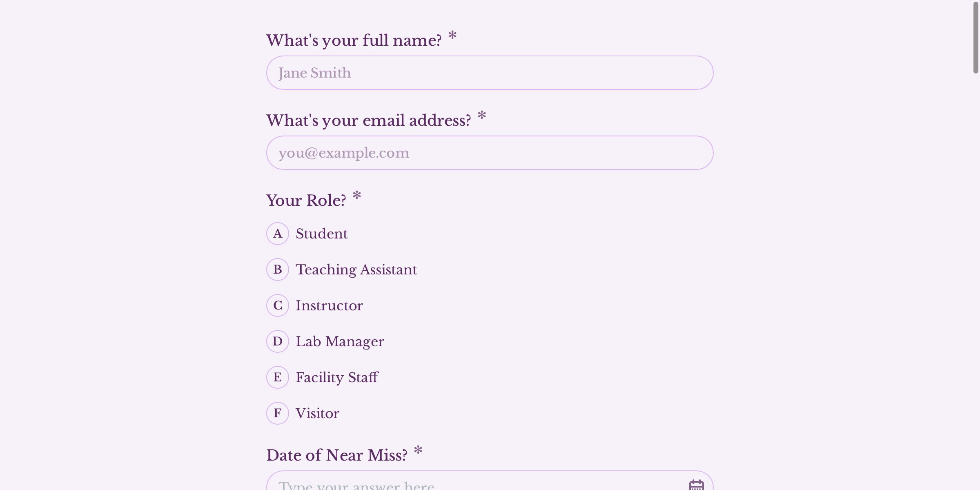Click the circled letter C badge
Image resolution: width=980 pixels, height=490 pixels.
(x=278, y=305)
